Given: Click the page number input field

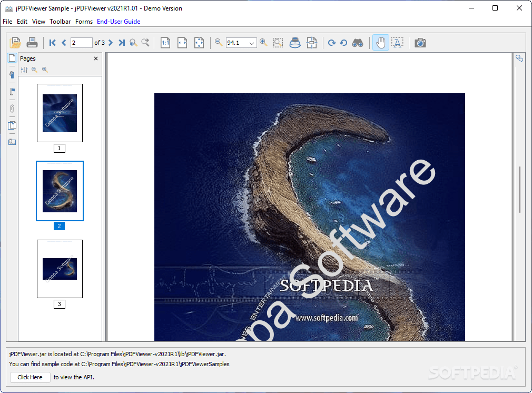Looking at the screenshot, I should (x=82, y=43).
